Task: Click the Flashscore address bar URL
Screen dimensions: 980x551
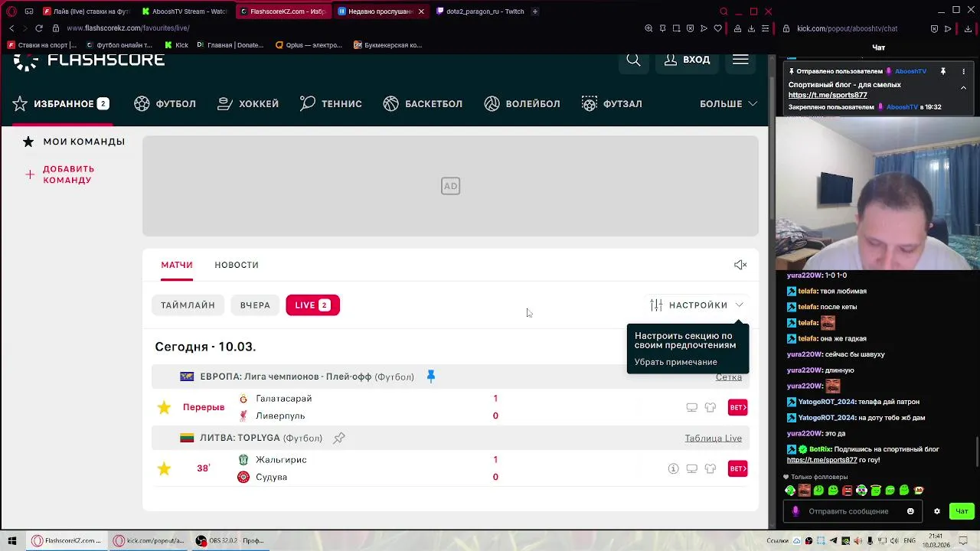Action: tap(128, 28)
